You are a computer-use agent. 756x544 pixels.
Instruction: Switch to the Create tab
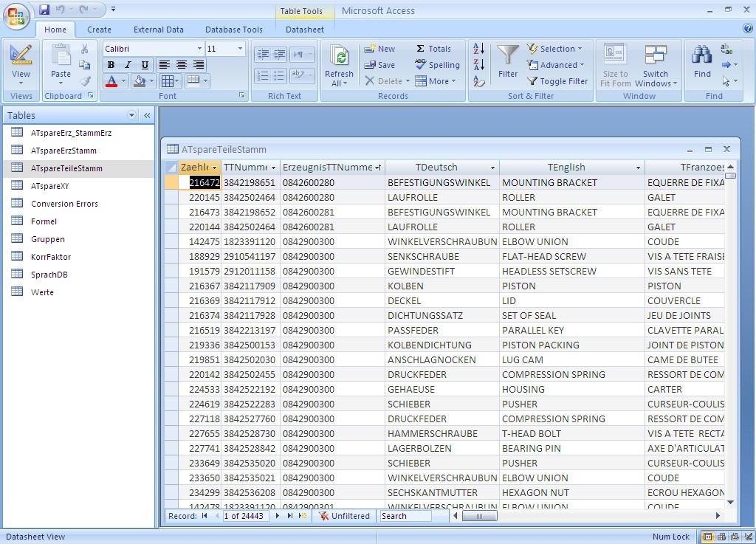pyautogui.click(x=100, y=30)
